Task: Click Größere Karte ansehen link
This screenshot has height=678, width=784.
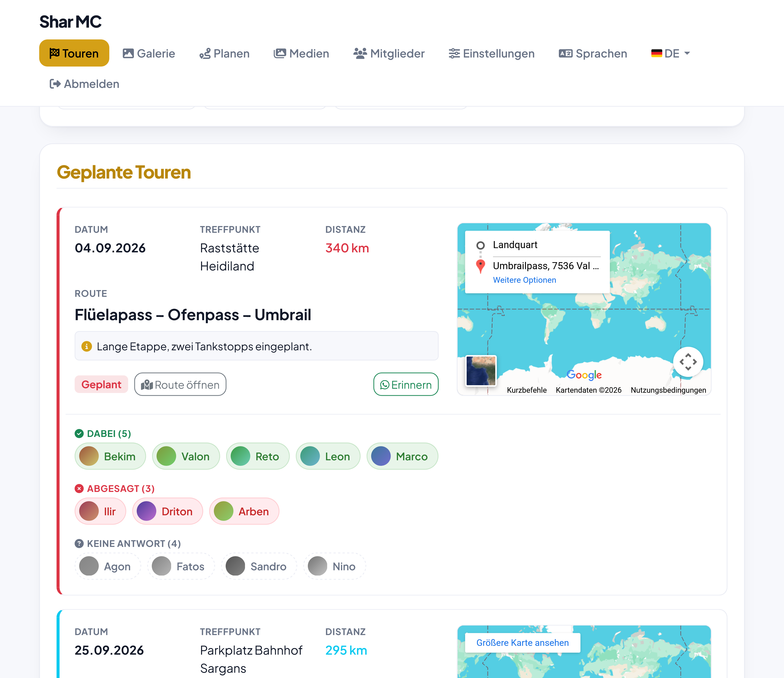Action: (x=522, y=643)
